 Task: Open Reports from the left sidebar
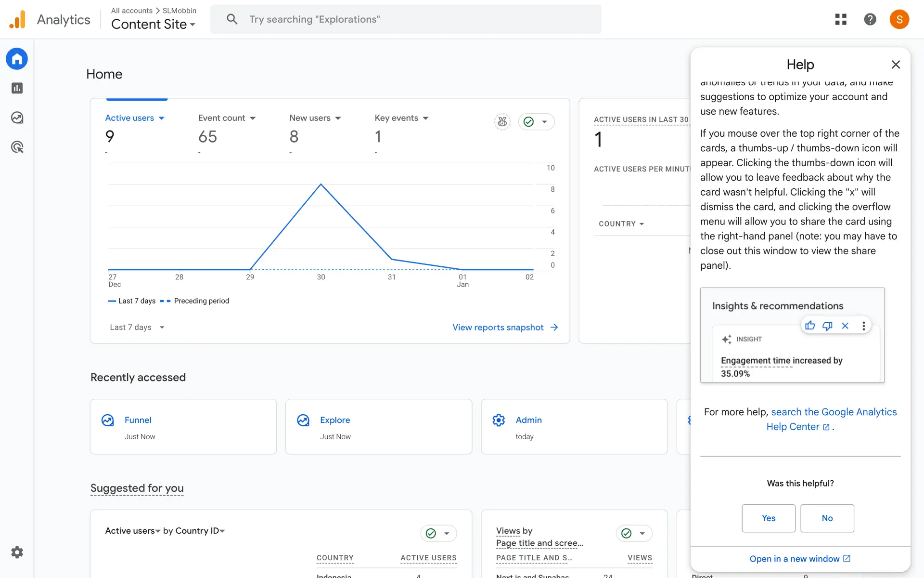[17, 88]
